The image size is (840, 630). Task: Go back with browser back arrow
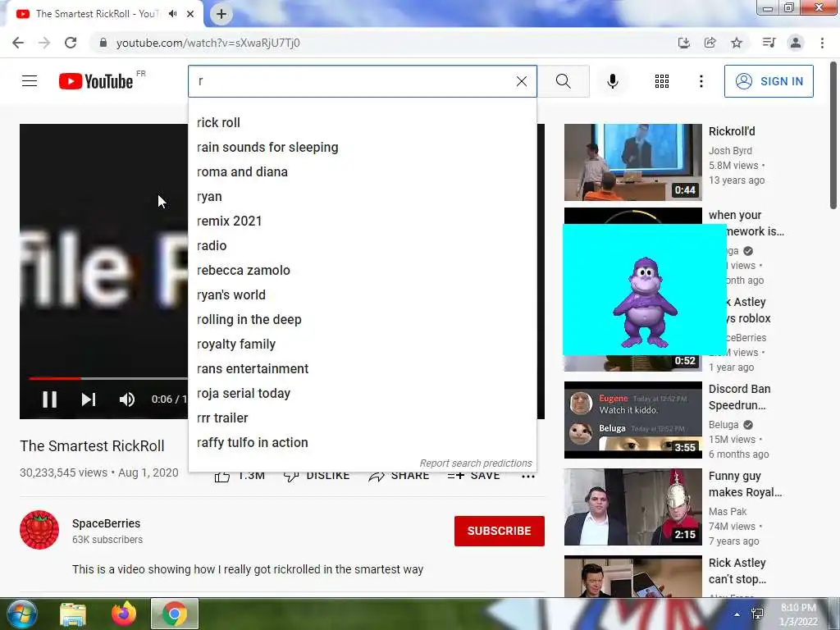(18, 43)
